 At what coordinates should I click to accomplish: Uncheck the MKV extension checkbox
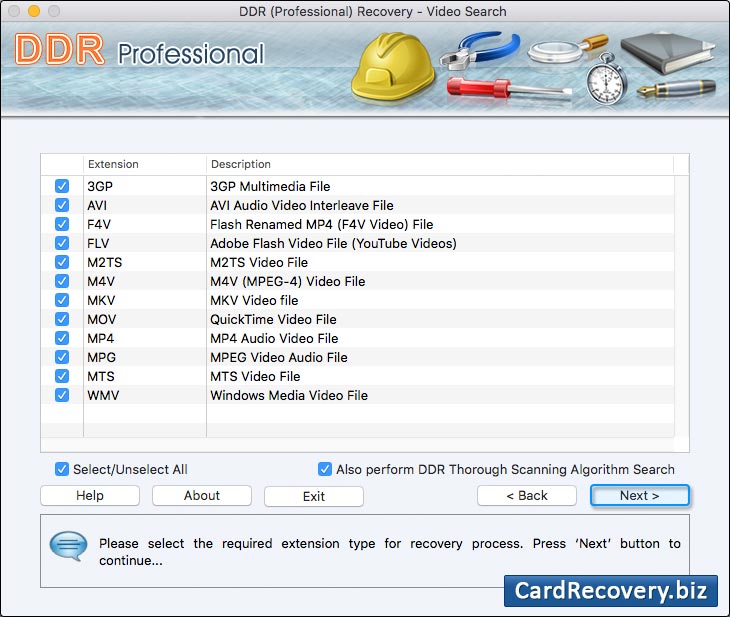point(61,300)
